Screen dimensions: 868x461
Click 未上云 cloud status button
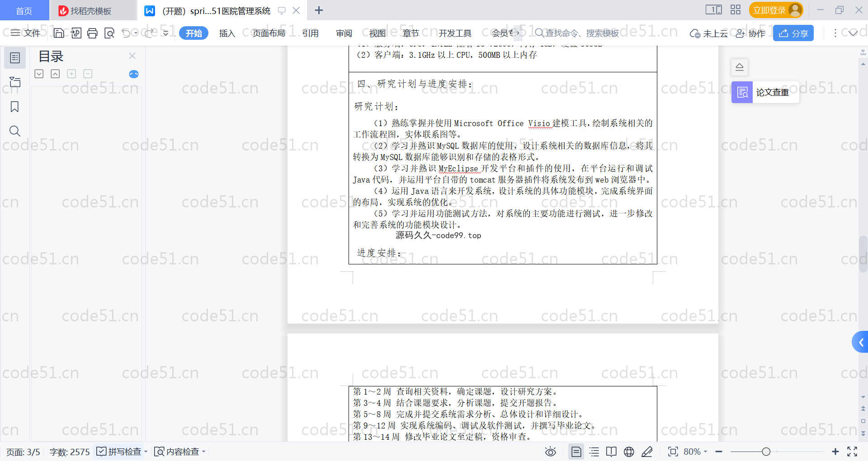point(709,33)
